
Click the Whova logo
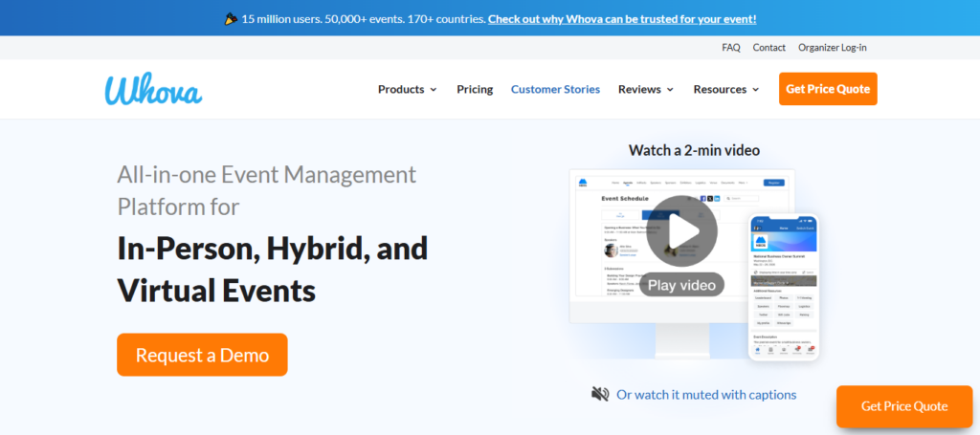pos(153,89)
